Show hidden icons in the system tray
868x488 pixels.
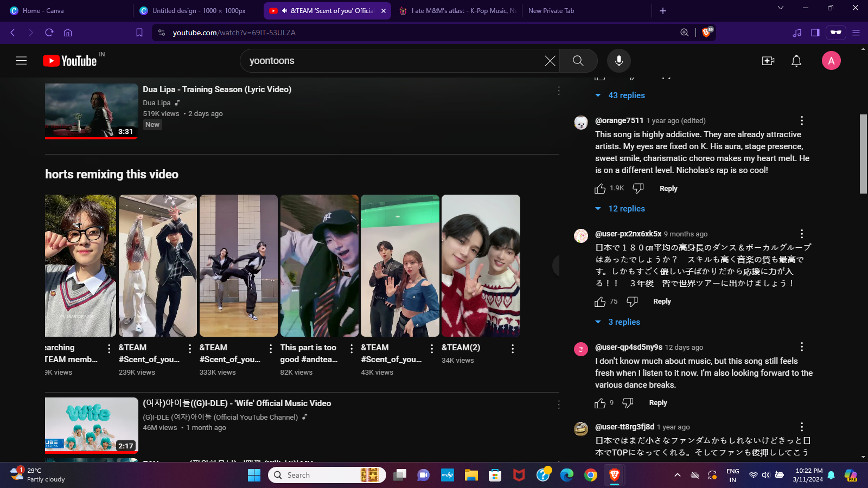[678, 475]
